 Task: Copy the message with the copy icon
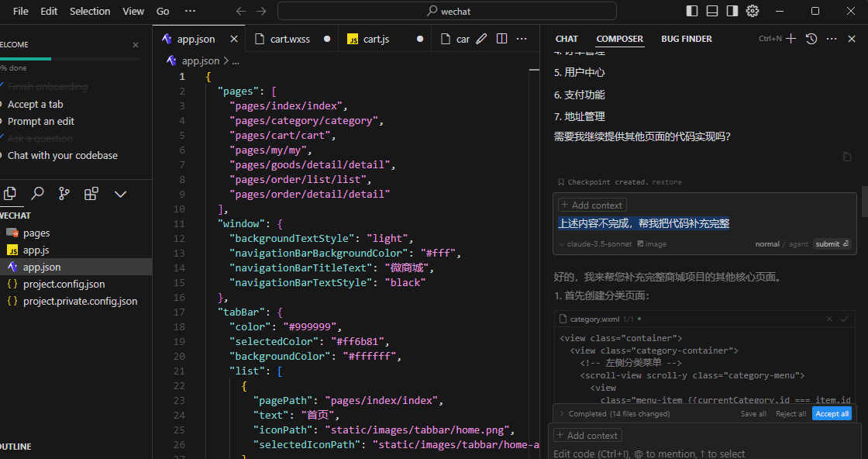pos(847,157)
